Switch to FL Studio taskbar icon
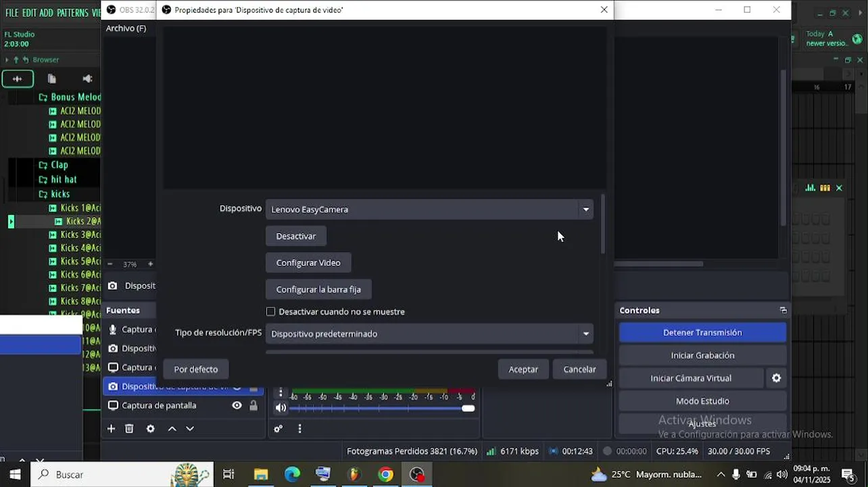The width and height of the screenshot is (868, 487). [x=354, y=475]
